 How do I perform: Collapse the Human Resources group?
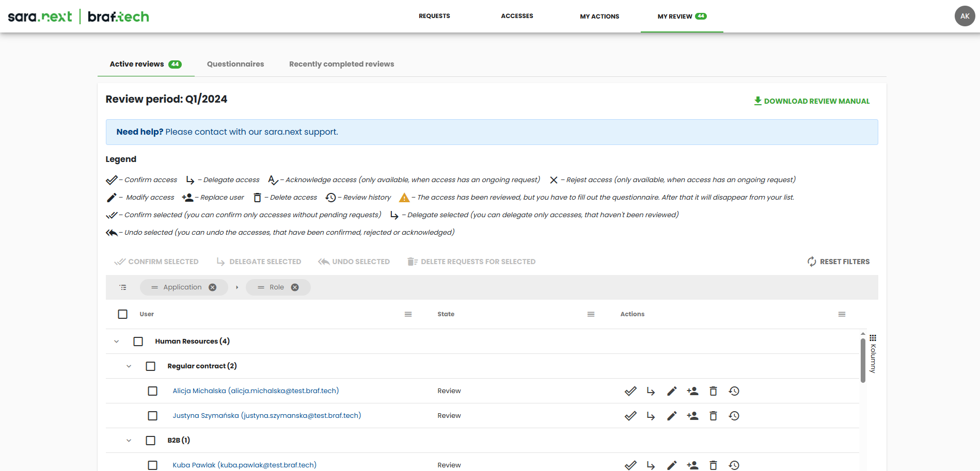coord(117,342)
